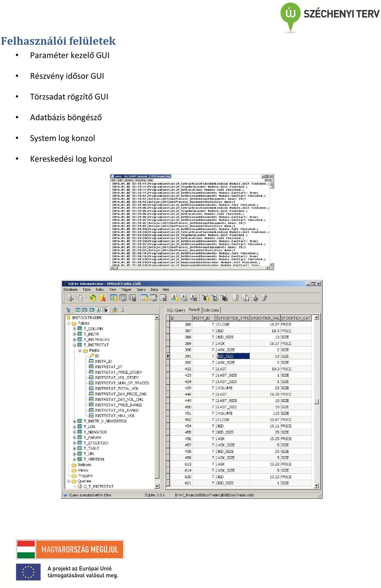The height and width of the screenshot is (588, 381).
Task: Click the edit trigger toolbar icon
Action: coord(215,298)
